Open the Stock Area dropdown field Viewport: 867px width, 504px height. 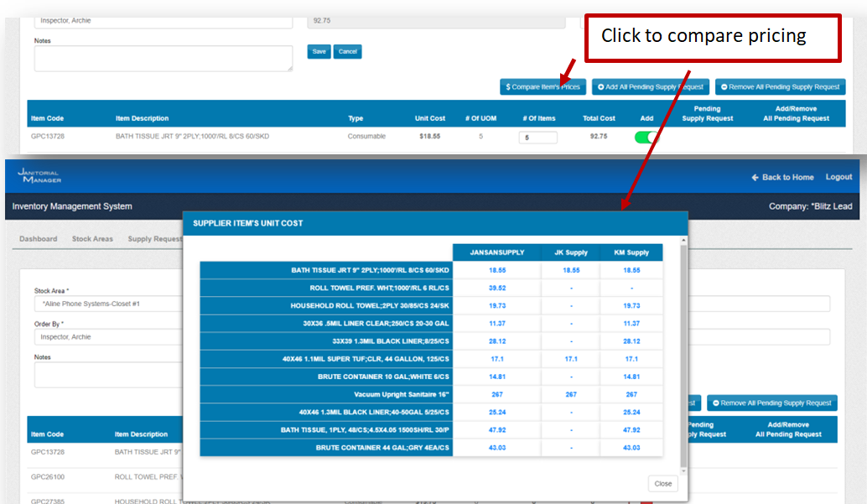[109, 304]
